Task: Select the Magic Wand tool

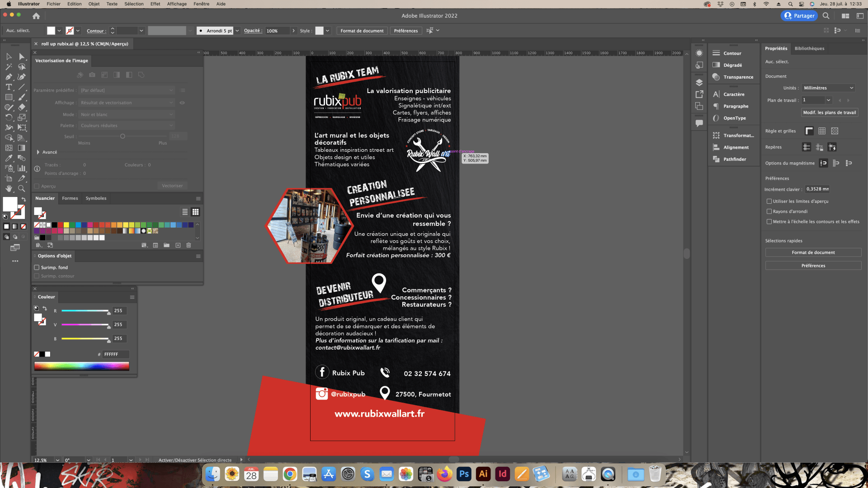Action: point(9,67)
